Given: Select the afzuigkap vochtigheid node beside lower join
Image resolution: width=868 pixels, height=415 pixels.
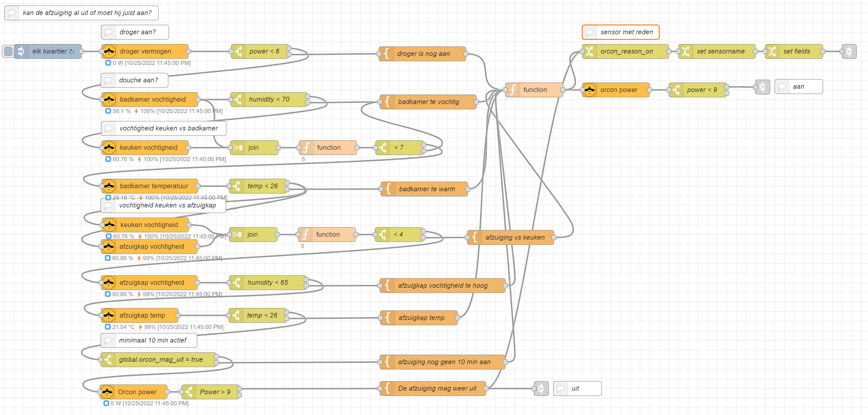Looking at the screenshot, I should tap(149, 247).
